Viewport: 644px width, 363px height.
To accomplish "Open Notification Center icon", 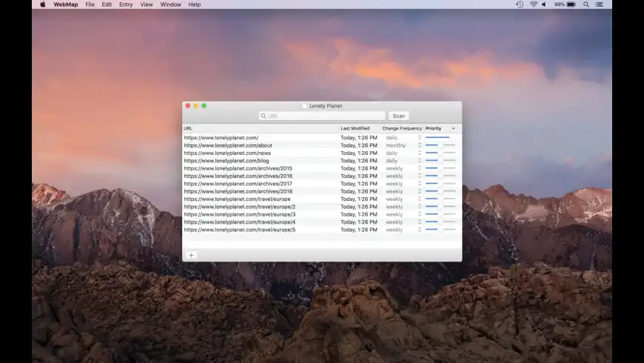I will coord(600,4).
